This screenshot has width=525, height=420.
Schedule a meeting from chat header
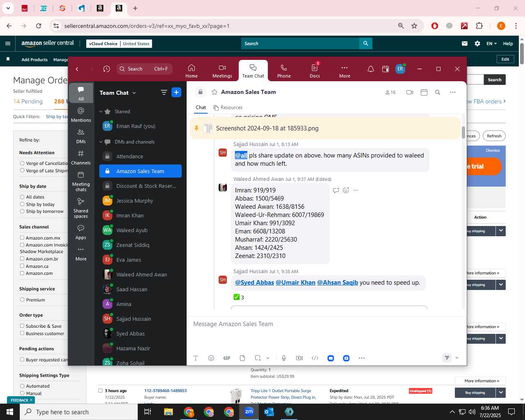tap(424, 92)
